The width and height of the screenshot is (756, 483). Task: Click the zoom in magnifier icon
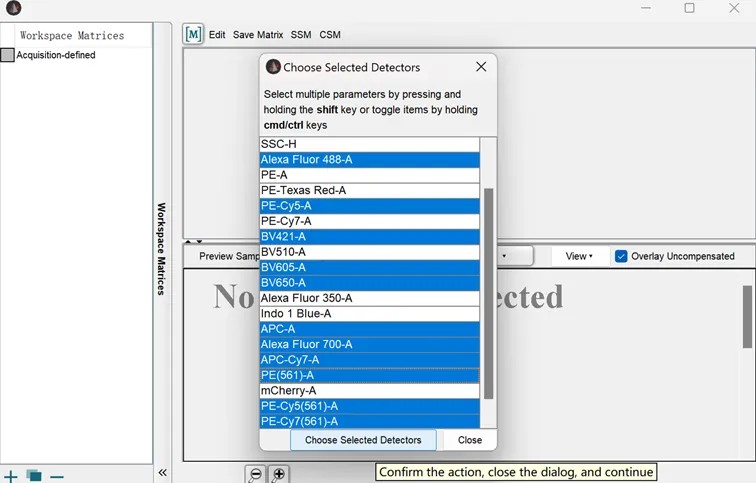(x=279, y=474)
